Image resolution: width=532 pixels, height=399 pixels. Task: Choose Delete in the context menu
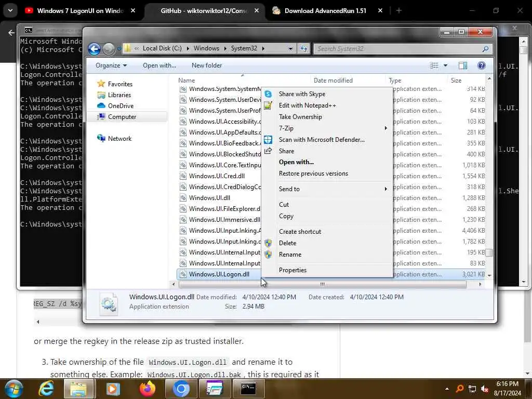pos(287,243)
